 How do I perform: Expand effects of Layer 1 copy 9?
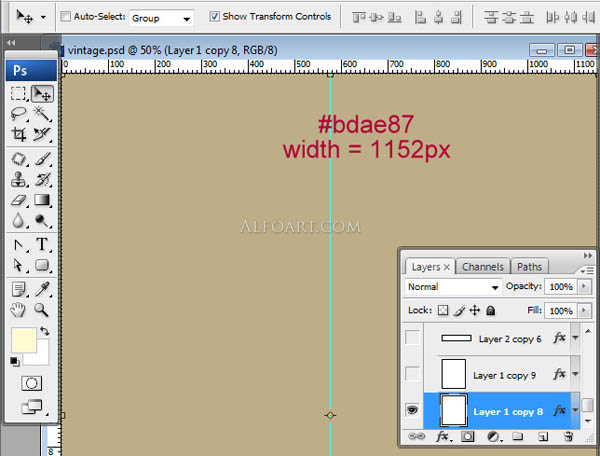(x=575, y=374)
